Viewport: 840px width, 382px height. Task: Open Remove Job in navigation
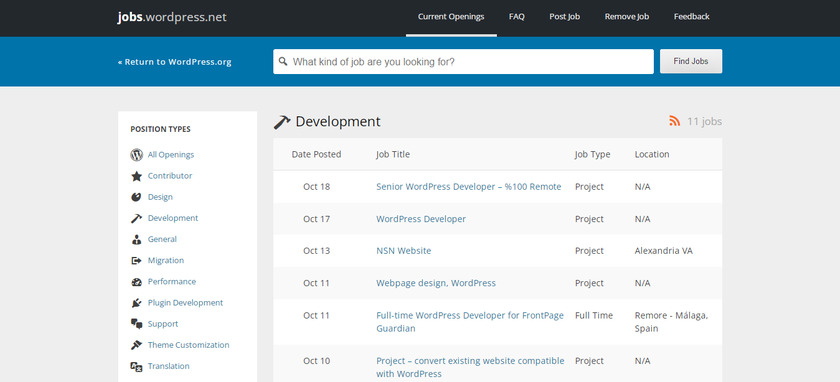(x=627, y=17)
